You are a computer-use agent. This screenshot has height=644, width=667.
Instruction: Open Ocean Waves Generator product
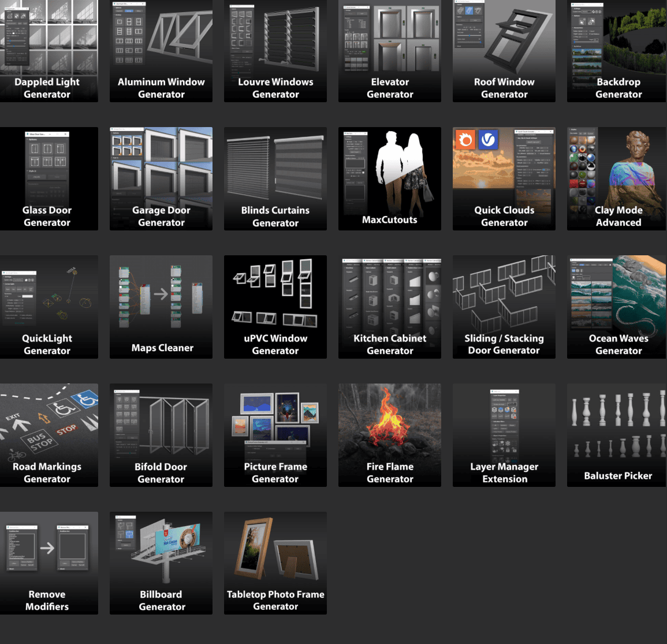point(617,307)
